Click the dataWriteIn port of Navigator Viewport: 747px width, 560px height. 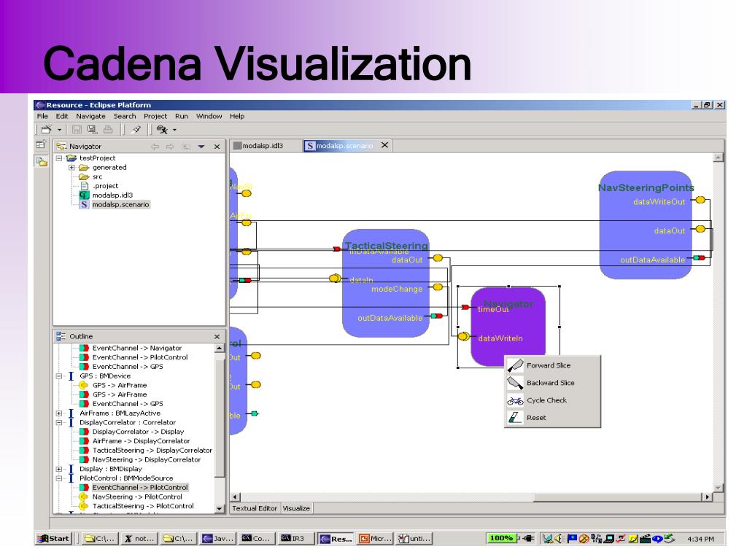pyautogui.click(x=463, y=337)
